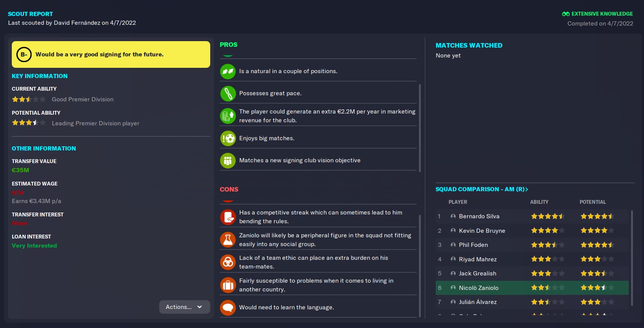Screen dimensions: 644x328
Task: Click the 'None yet' matches watched text
Action: pyautogui.click(x=448, y=56)
